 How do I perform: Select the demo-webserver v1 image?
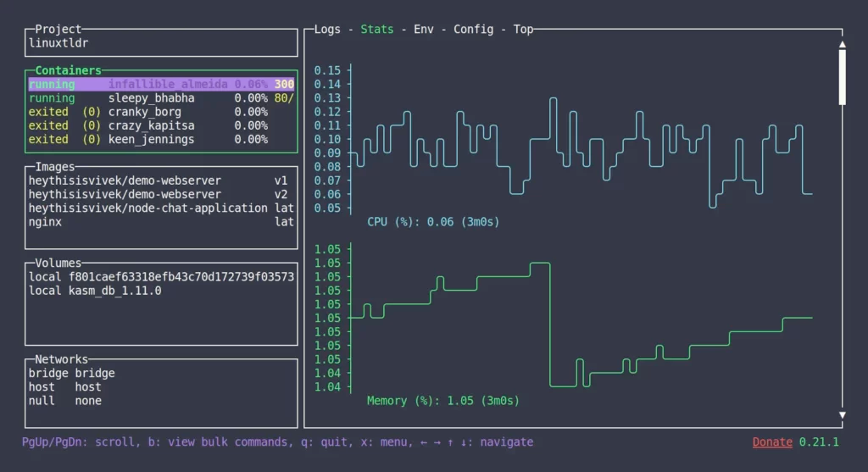coord(161,180)
